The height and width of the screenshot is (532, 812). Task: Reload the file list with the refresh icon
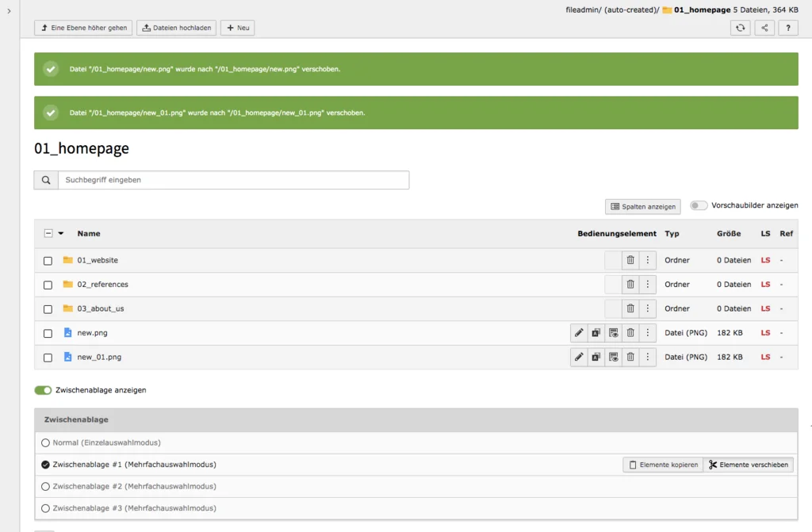point(740,27)
